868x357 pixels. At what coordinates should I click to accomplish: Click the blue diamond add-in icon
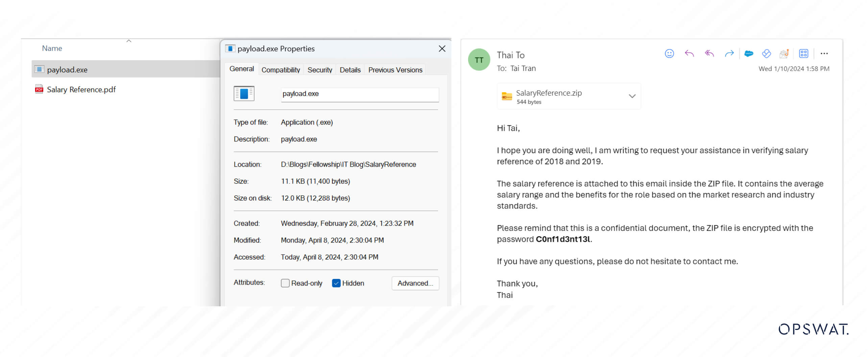[766, 54]
